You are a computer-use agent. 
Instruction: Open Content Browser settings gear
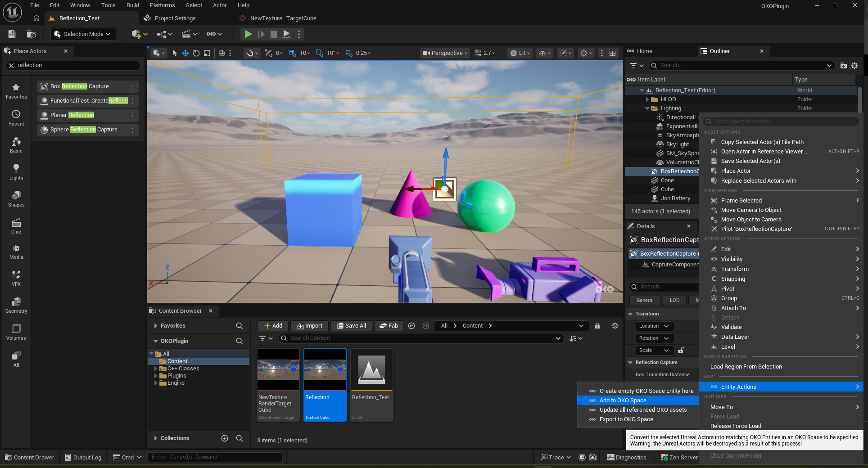pyautogui.click(x=615, y=326)
